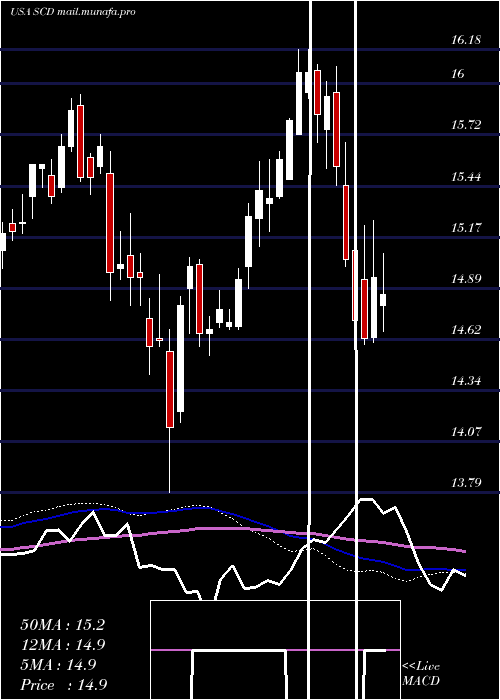Click the Price : 14.9 readout

point(64,685)
